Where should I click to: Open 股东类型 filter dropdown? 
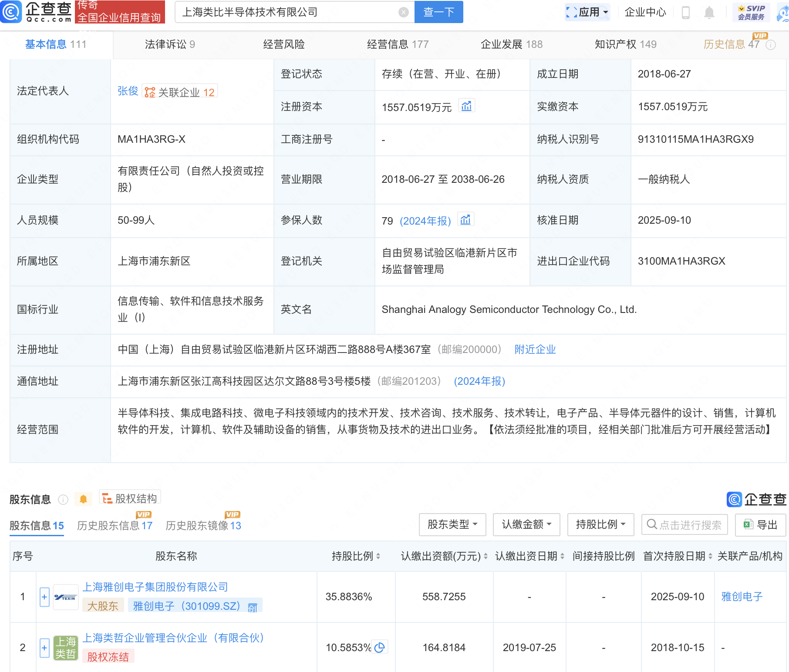(452, 524)
